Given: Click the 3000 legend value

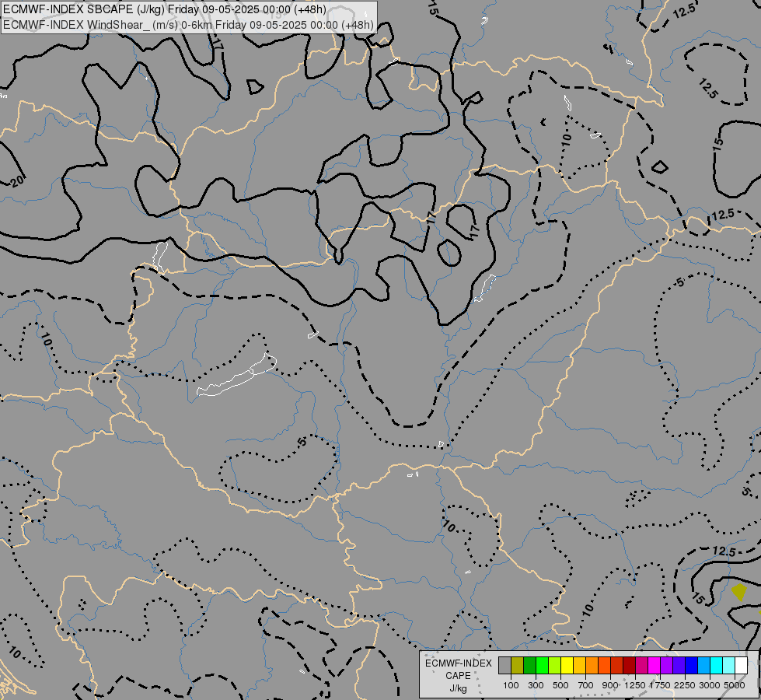Looking at the screenshot, I should point(710,685).
